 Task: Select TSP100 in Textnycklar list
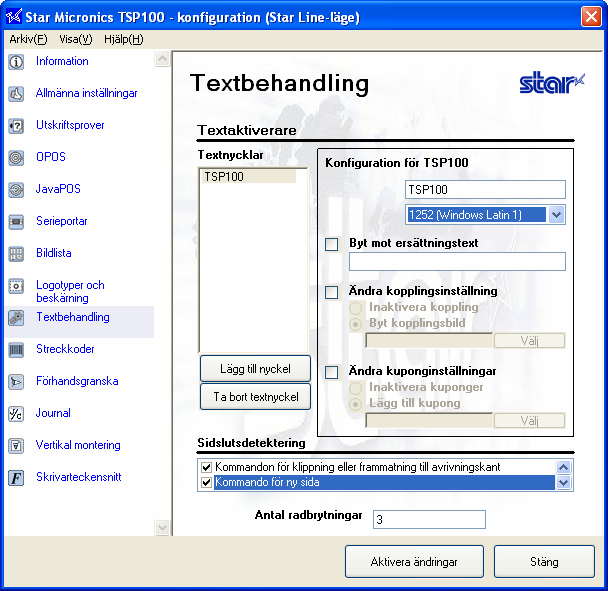click(249, 177)
